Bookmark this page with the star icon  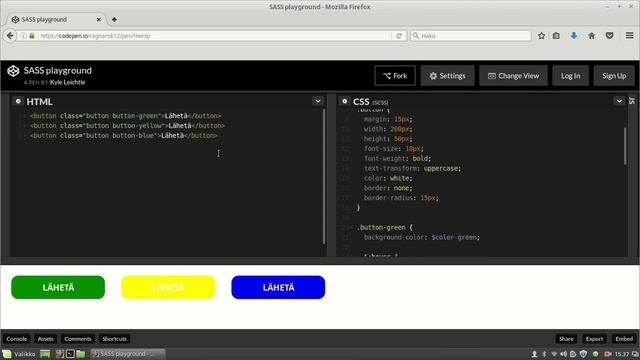pyautogui.click(x=541, y=36)
